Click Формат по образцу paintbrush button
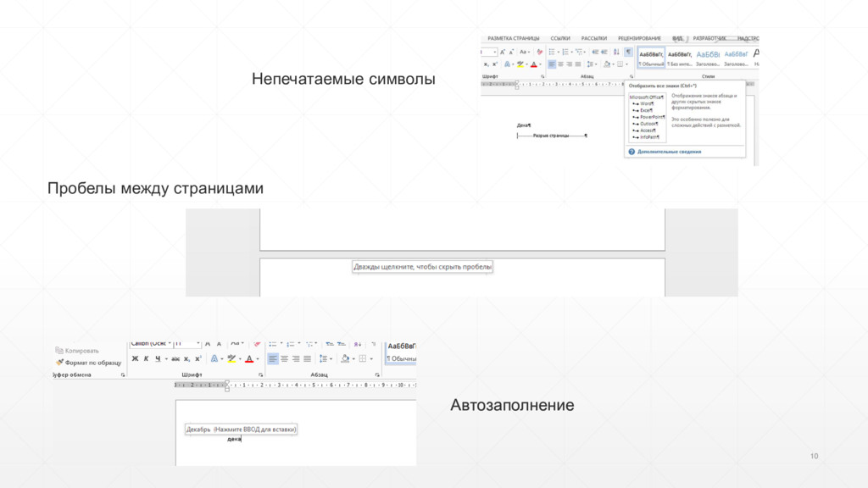Image resolution: width=868 pixels, height=488 pixels. (88, 363)
